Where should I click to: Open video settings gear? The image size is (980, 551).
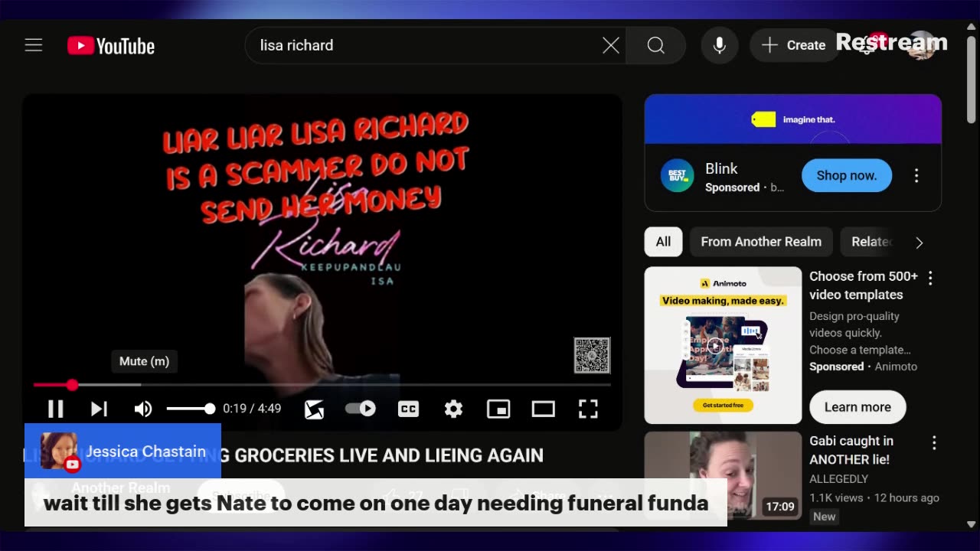click(453, 409)
